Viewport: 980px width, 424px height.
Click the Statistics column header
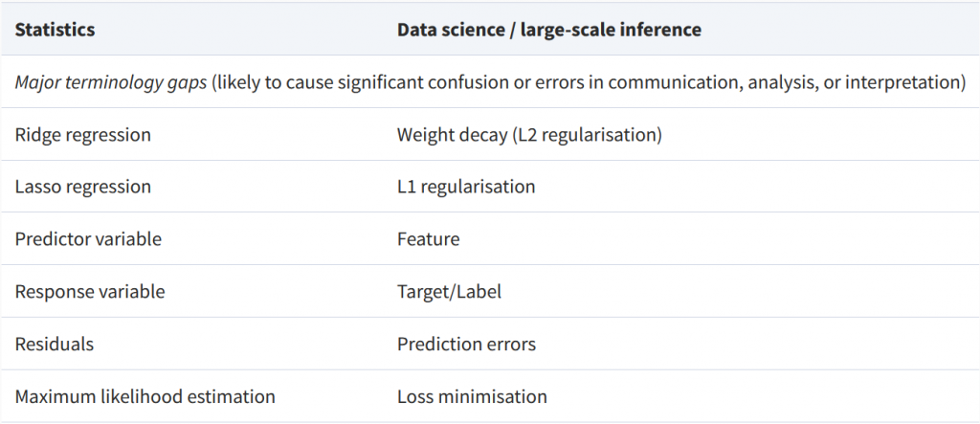pyautogui.click(x=55, y=30)
